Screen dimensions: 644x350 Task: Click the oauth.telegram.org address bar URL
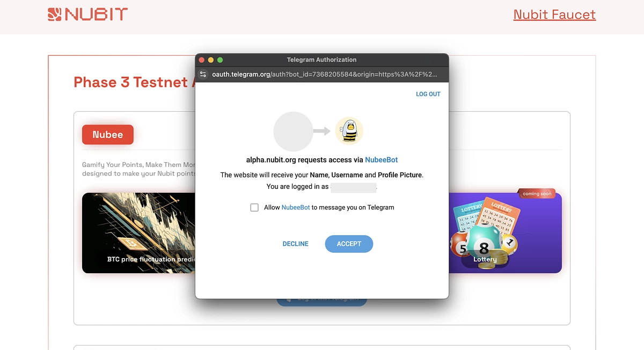tap(325, 74)
